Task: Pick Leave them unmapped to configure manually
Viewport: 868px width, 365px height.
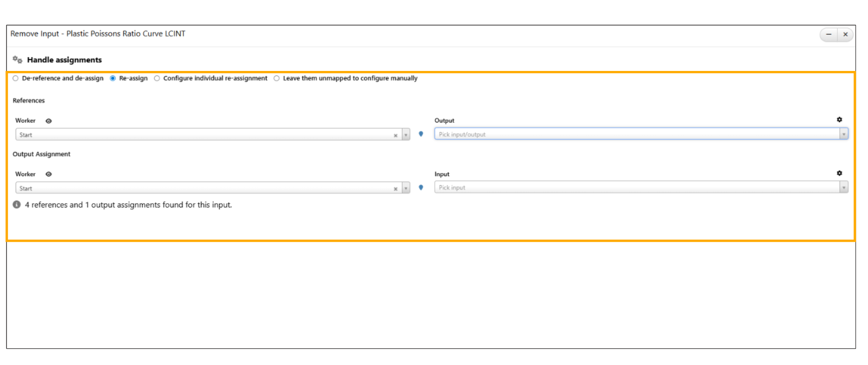Action: click(x=276, y=78)
